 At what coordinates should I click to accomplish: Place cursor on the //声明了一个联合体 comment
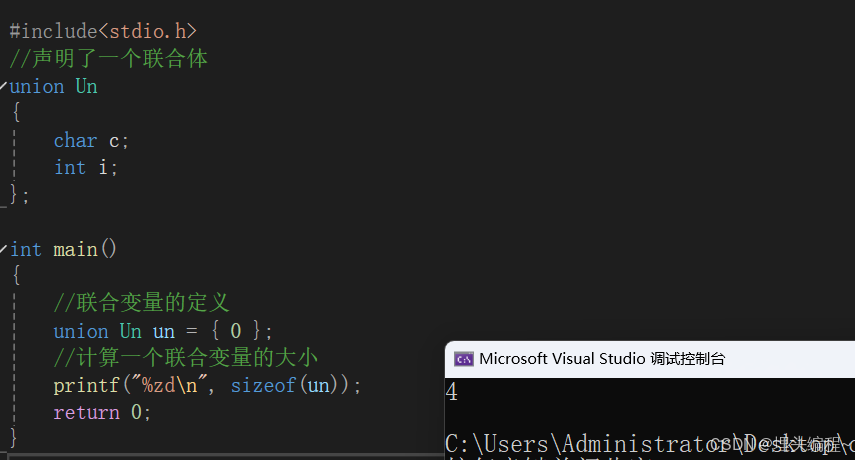109,58
